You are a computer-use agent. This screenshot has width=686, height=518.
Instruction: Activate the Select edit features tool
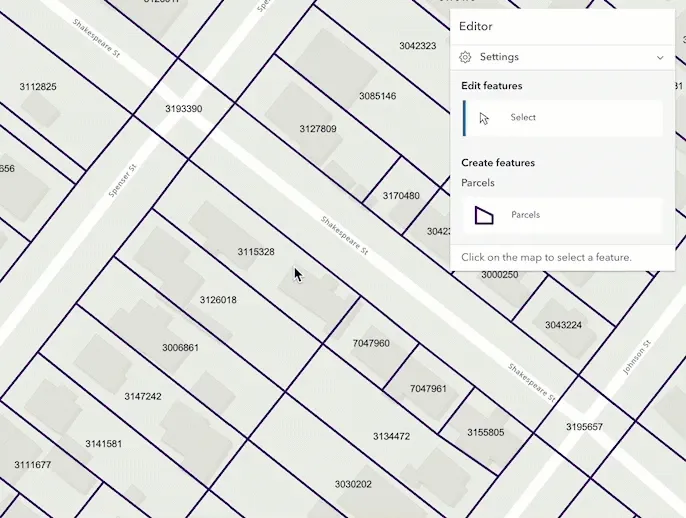[563, 118]
